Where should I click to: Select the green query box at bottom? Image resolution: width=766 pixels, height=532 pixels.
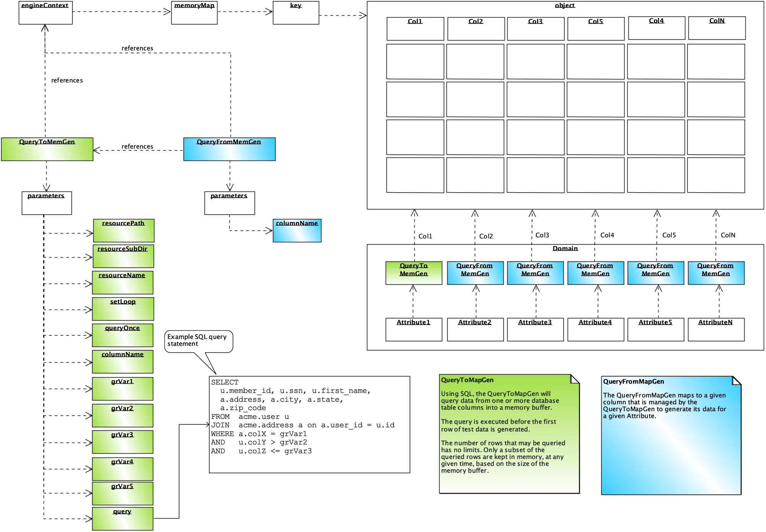(x=122, y=519)
